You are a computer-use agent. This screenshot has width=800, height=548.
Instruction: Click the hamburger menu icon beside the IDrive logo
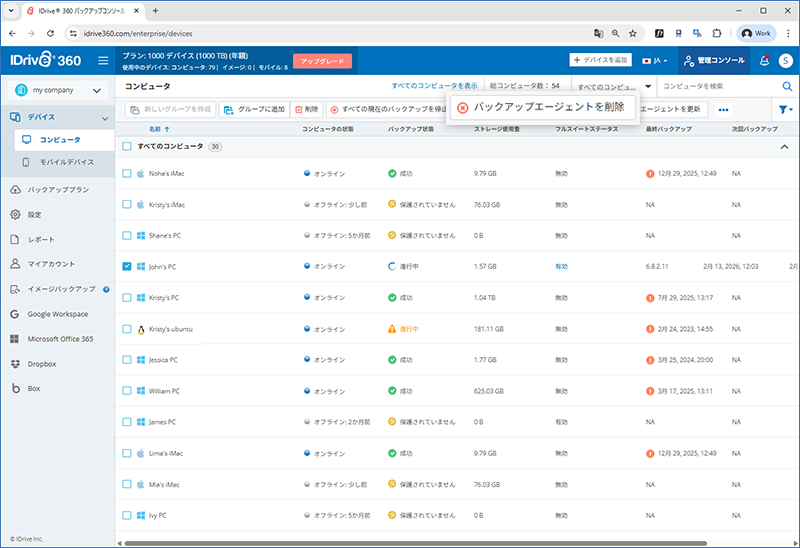click(103, 61)
